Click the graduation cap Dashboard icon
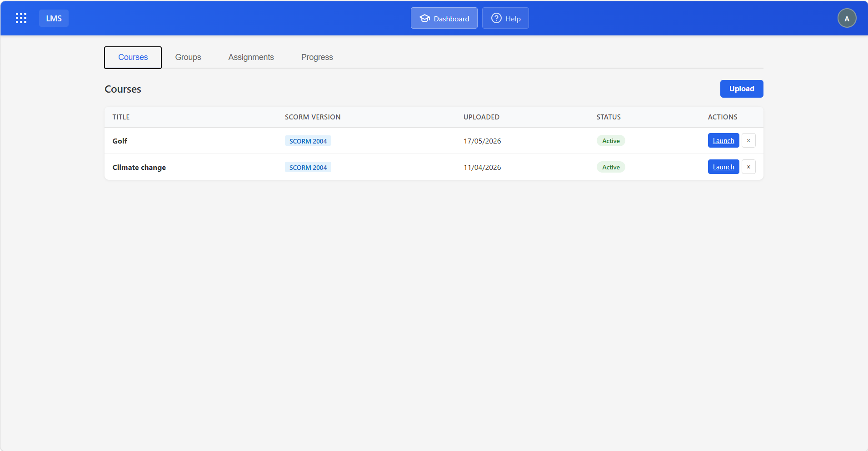 425,18
